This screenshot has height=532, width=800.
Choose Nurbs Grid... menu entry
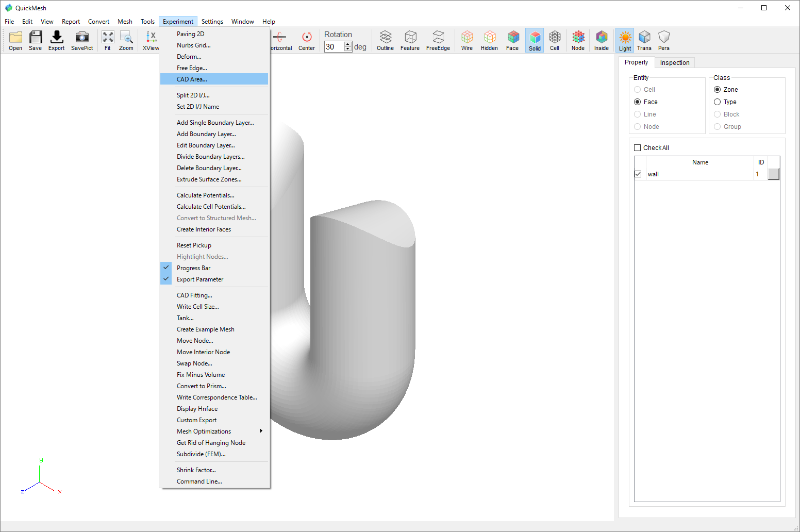coord(214,45)
